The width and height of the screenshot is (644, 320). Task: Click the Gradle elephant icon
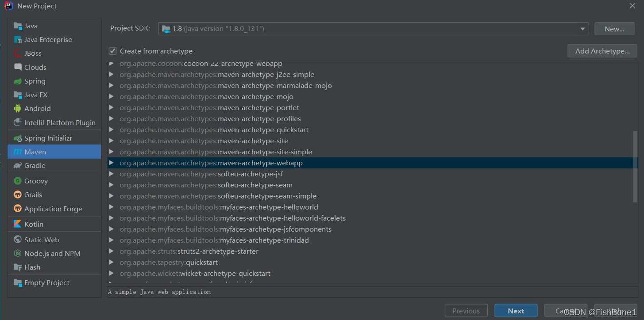pyautogui.click(x=18, y=166)
